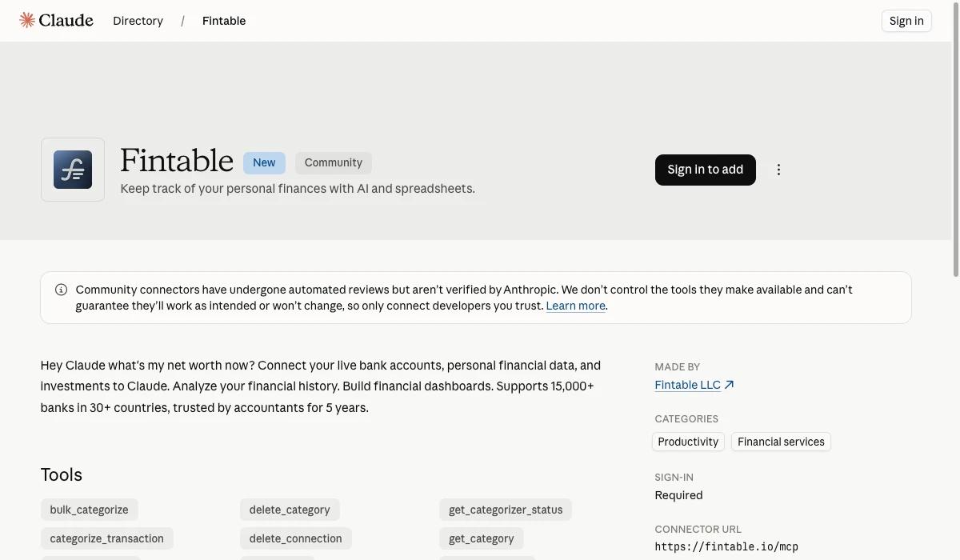Viewport: 960px width, 560px height.
Task: Click the Fintable page title
Action: click(177, 161)
